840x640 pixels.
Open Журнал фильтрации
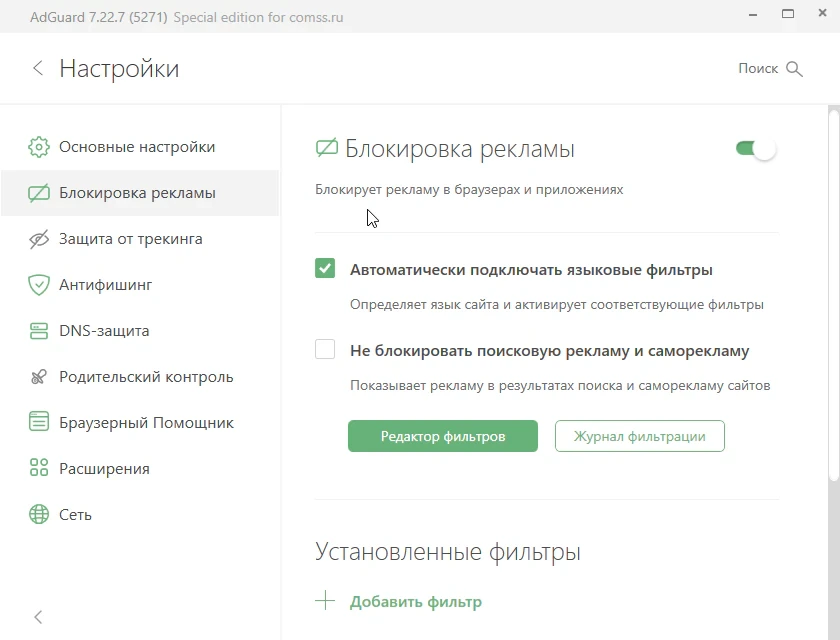click(x=640, y=436)
